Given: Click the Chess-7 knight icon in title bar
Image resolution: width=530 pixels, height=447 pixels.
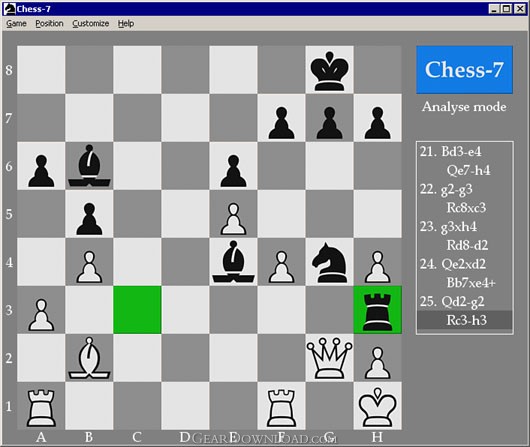Looking at the screenshot, I should 9,9.
